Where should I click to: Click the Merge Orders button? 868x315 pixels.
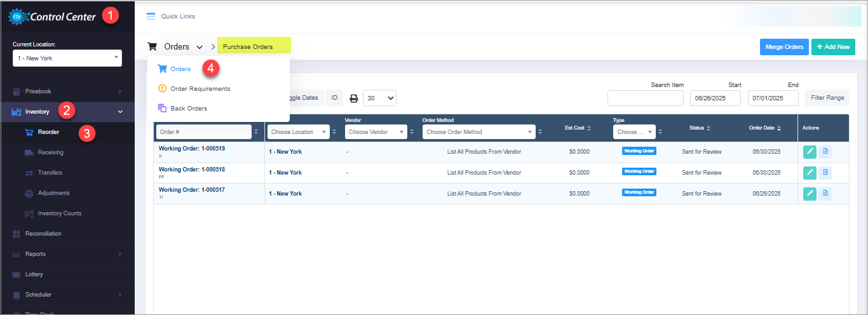click(x=783, y=47)
